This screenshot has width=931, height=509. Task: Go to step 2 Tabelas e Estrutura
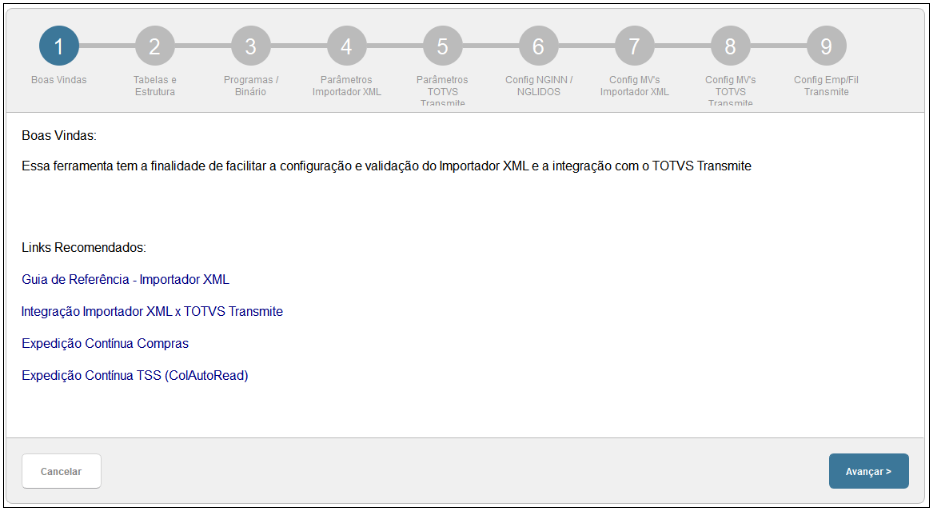(x=154, y=46)
